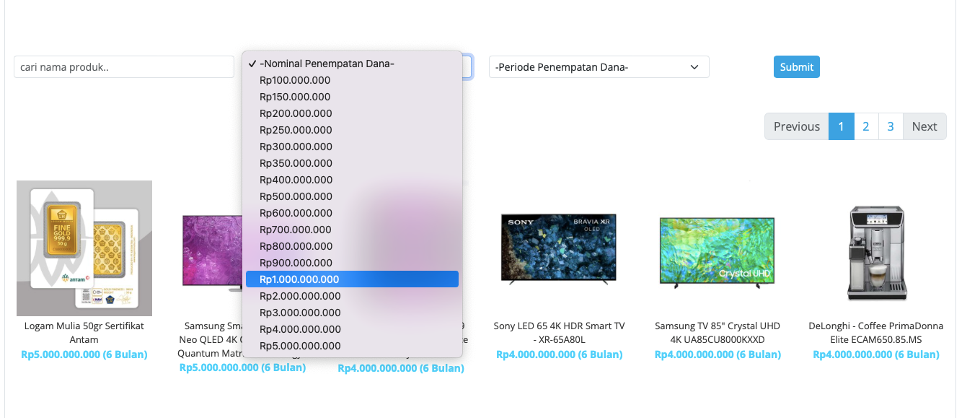Open the Sony Bravia XR TV image

point(560,248)
